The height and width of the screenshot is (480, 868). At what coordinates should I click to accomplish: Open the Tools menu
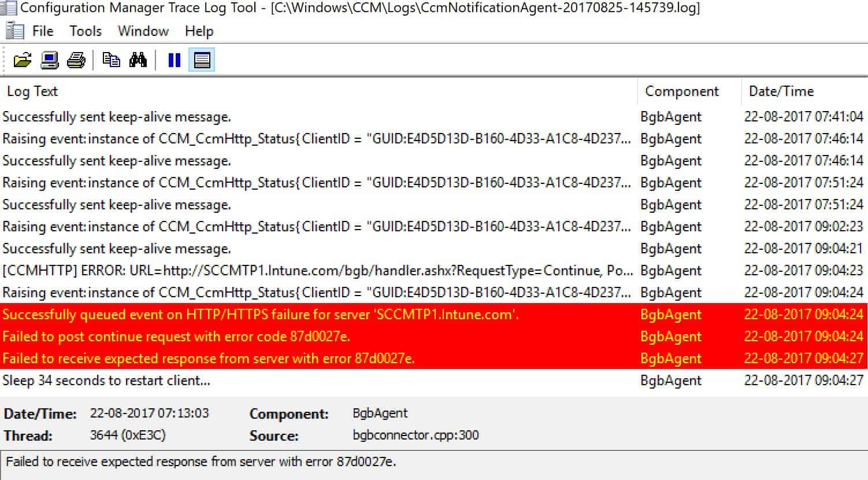pos(86,31)
